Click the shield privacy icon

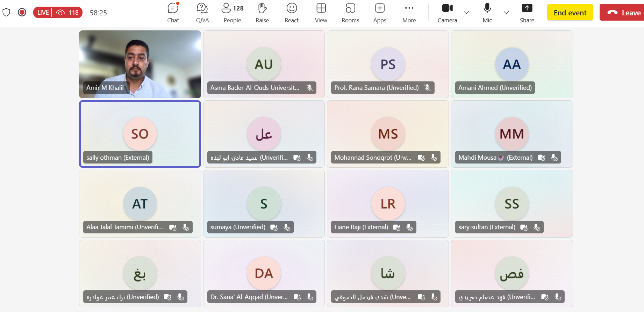click(x=6, y=13)
